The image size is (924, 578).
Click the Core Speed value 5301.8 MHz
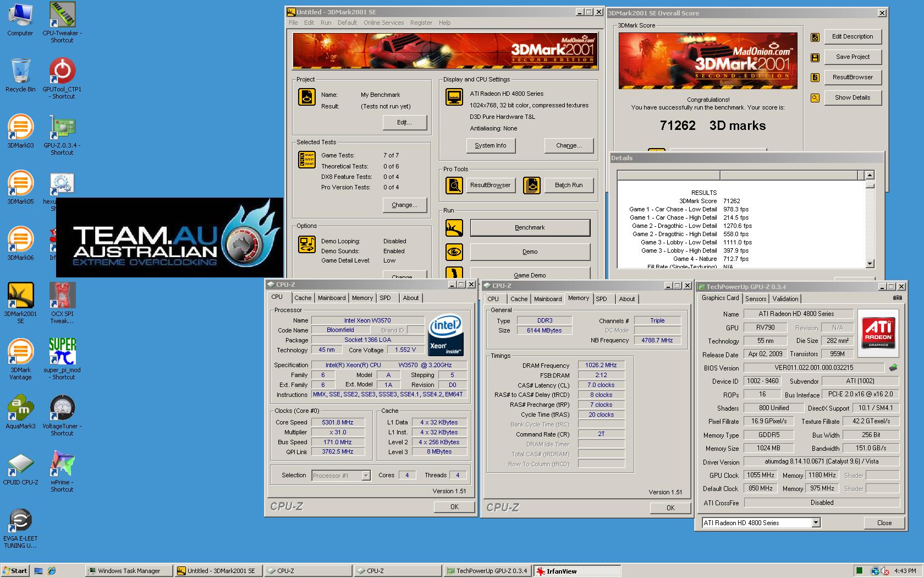[x=338, y=423]
